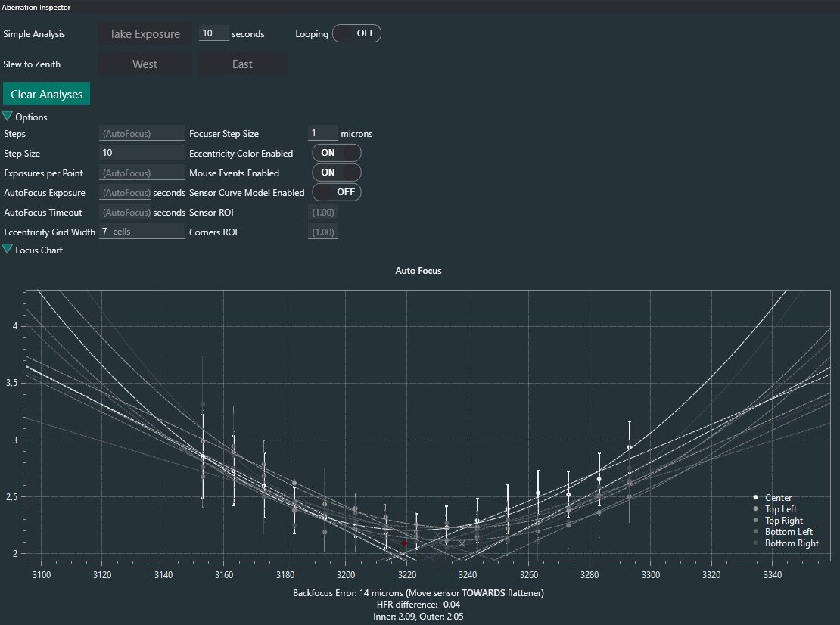840x625 pixels.
Task: Toggle Mouse Events Enabled switch
Action: 337,173
